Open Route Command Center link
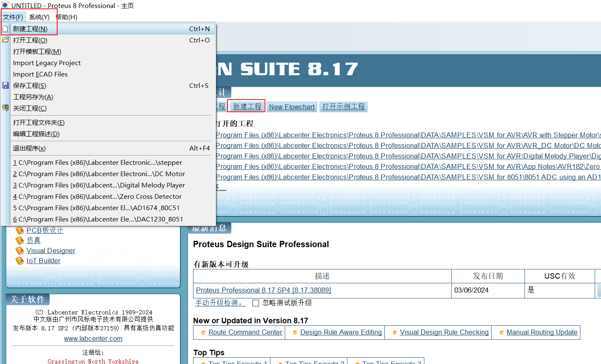The height and width of the screenshot is (364, 601). [x=245, y=332]
